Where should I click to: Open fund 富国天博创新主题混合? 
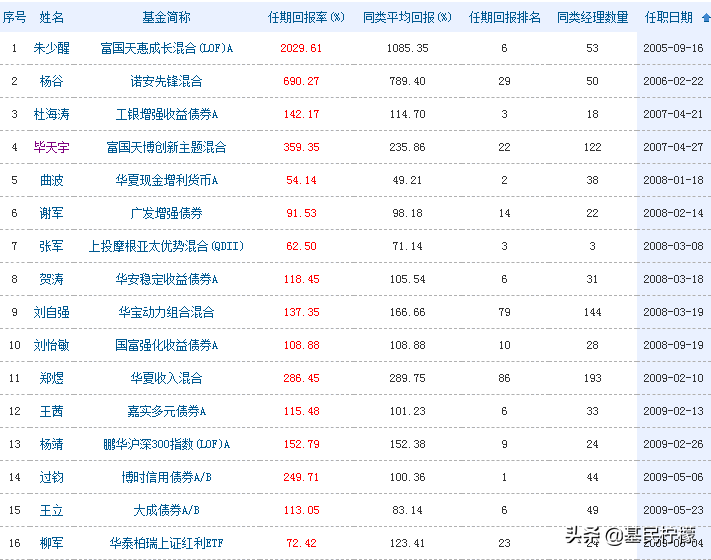pos(166,147)
